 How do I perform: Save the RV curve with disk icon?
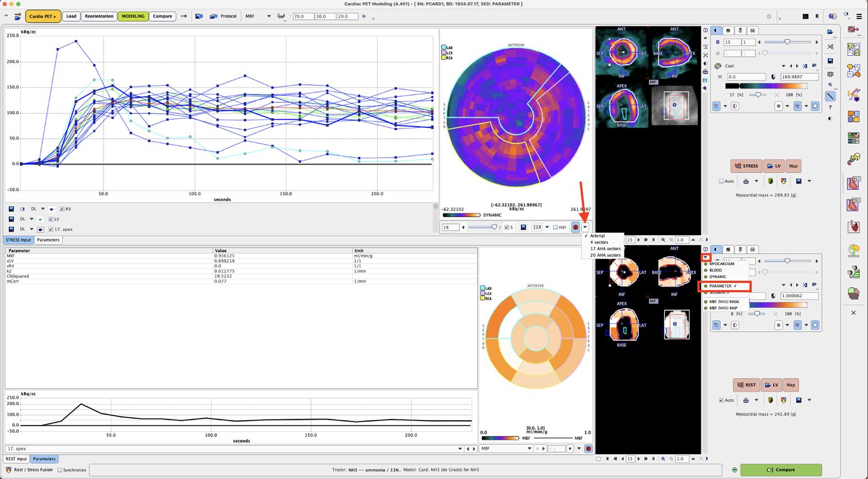click(x=11, y=209)
